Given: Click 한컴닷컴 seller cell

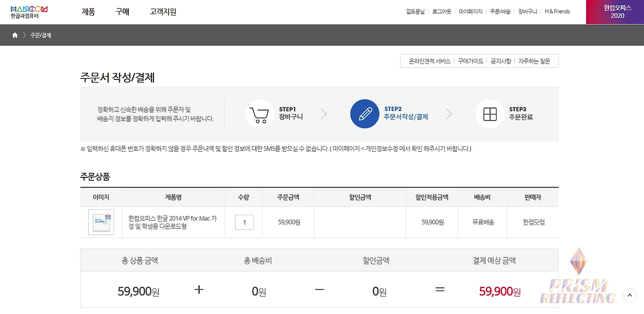Looking at the screenshot, I should [534, 222].
